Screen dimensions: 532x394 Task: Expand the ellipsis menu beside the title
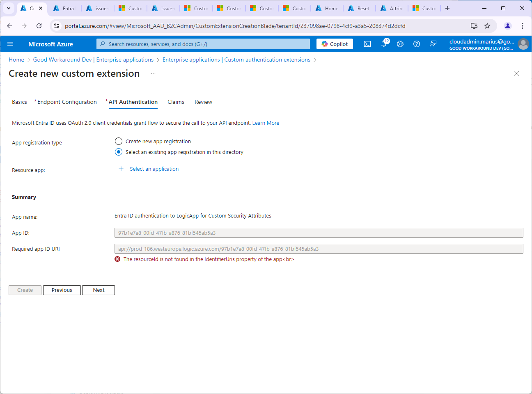coord(153,73)
